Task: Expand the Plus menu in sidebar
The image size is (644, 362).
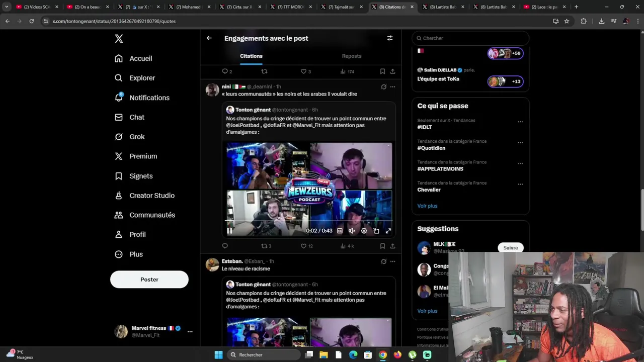Action: point(129,254)
